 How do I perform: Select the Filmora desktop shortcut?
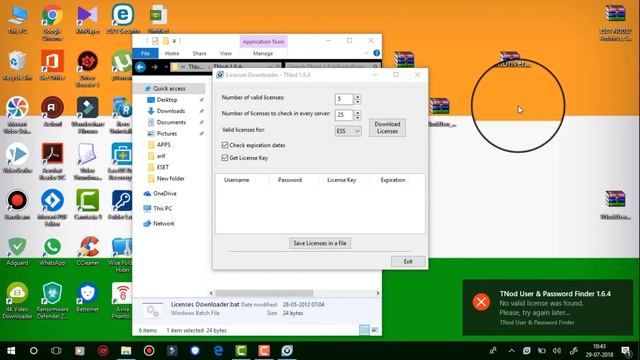(x=87, y=115)
